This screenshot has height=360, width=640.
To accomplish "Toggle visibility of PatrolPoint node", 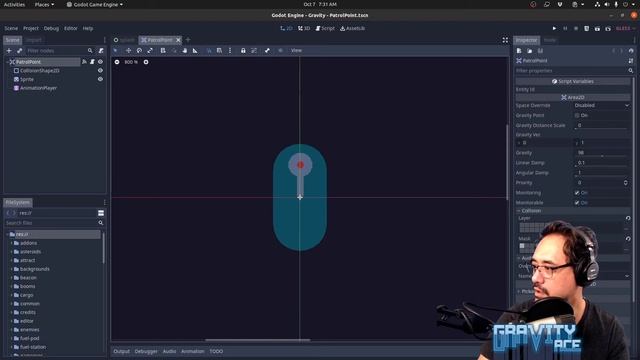I will [100, 62].
